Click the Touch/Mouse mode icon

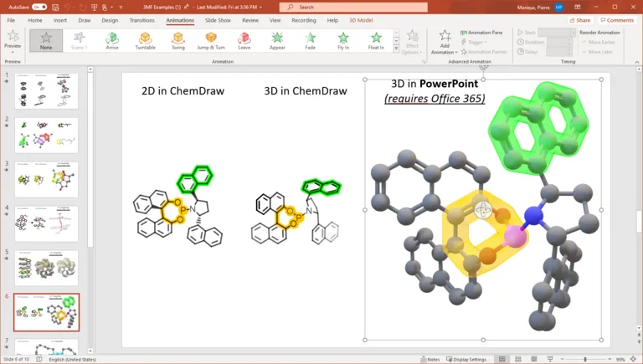pos(105,7)
